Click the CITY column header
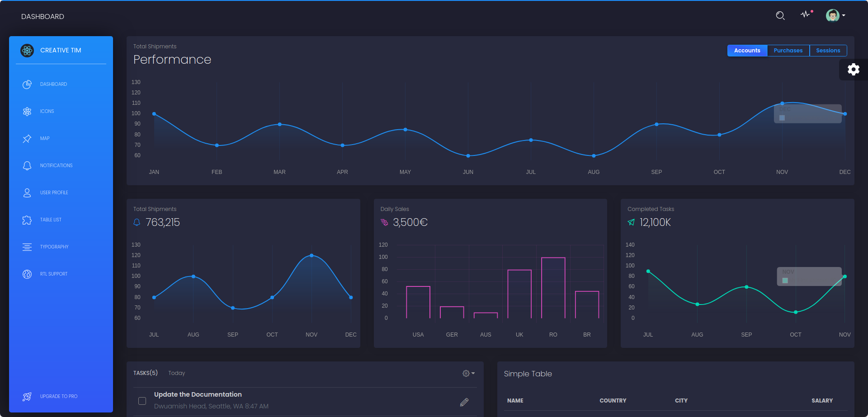The width and height of the screenshot is (868, 417). (x=681, y=401)
